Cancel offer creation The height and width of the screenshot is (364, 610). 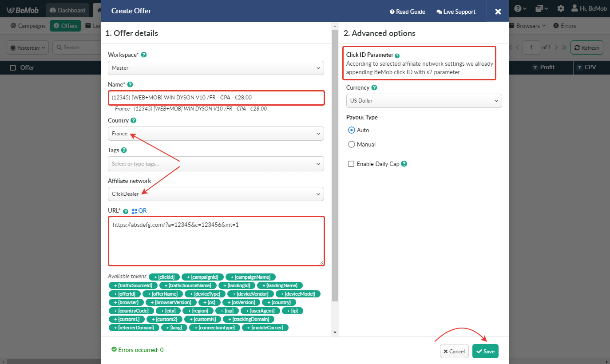click(454, 351)
